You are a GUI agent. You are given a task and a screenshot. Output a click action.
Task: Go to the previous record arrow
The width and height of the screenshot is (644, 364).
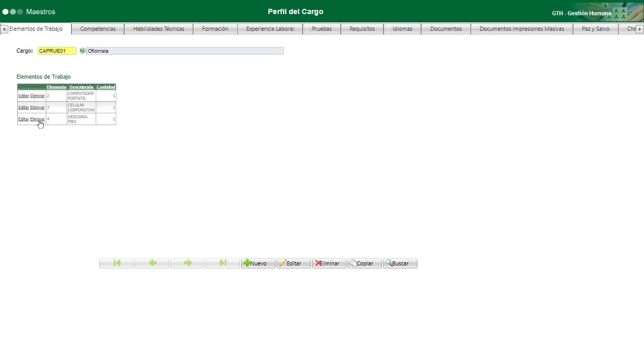pyautogui.click(x=152, y=263)
